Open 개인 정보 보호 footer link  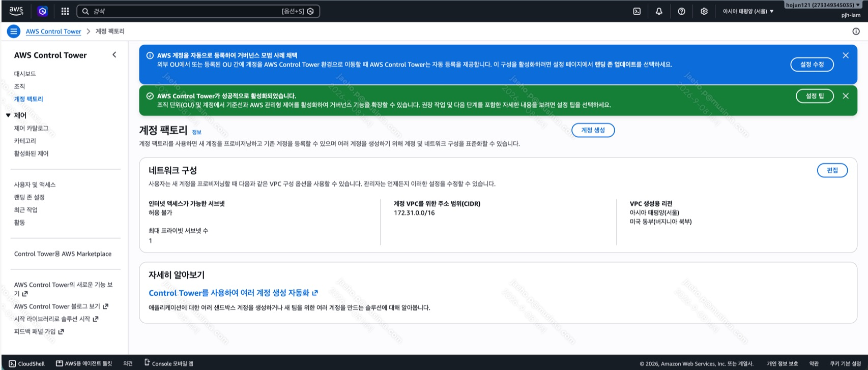783,363
